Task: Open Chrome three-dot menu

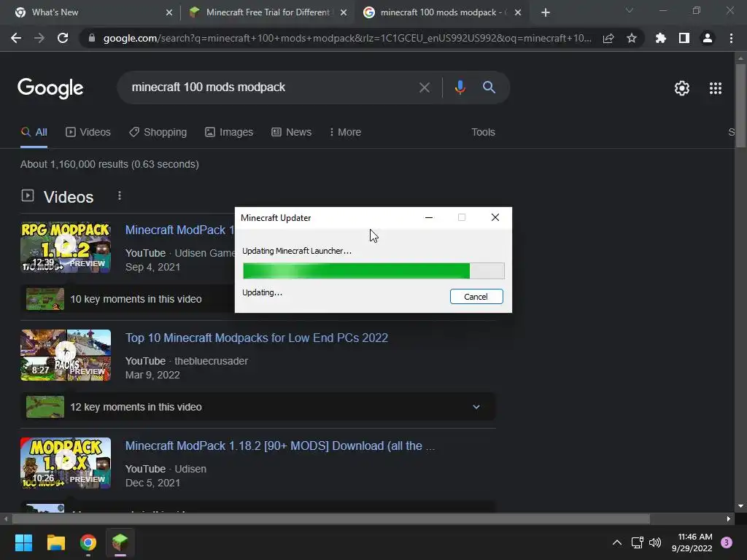Action: click(x=731, y=38)
